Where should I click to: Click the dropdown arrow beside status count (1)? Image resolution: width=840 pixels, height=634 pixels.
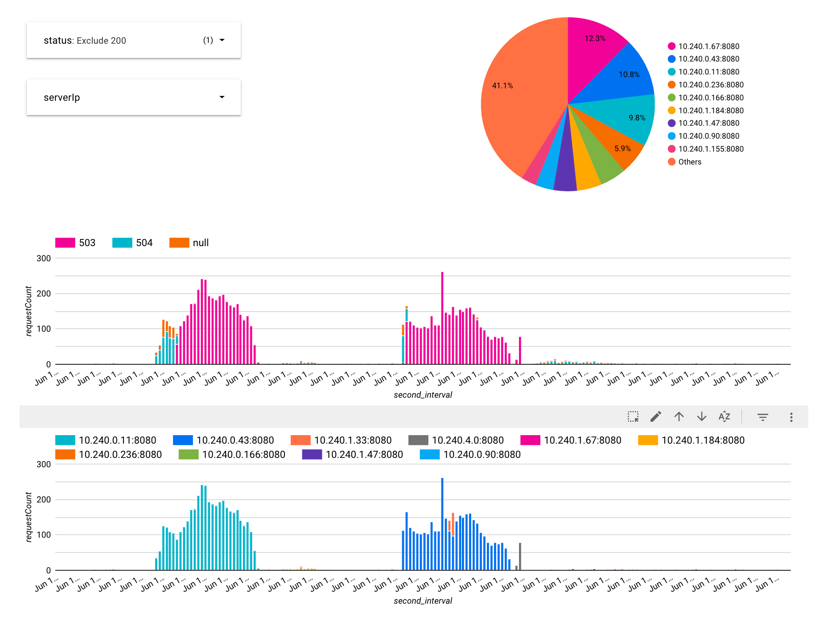tap(222, 40)
